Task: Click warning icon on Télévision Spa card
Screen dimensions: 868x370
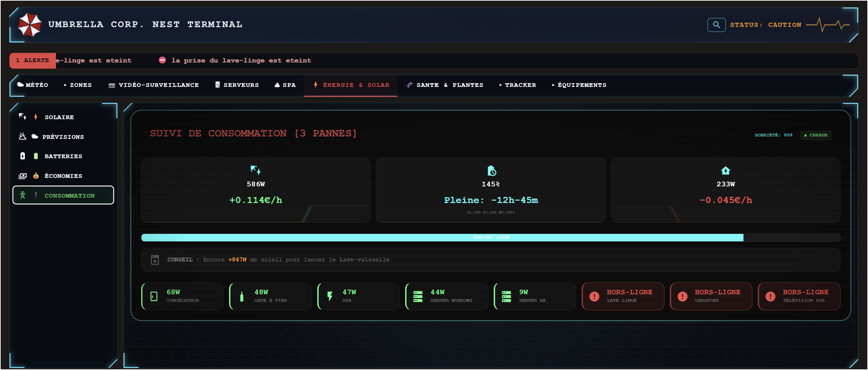Action: 770,296
